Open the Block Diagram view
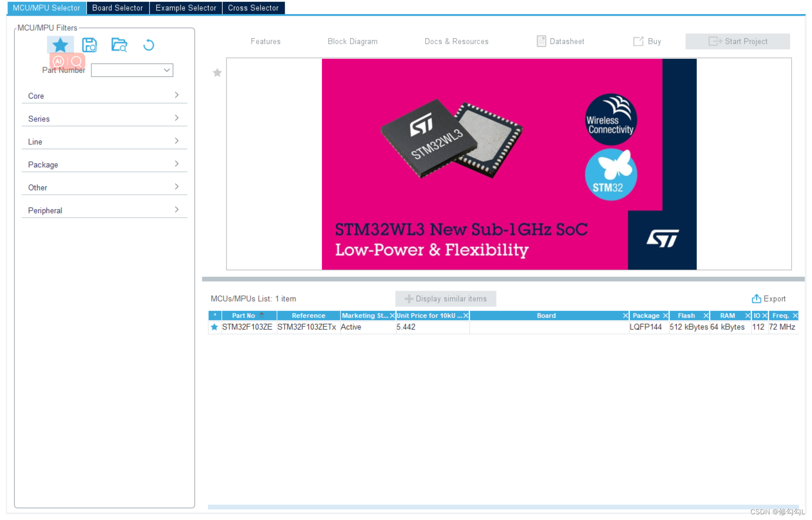The image size is (812, 520). pos(352,41)
